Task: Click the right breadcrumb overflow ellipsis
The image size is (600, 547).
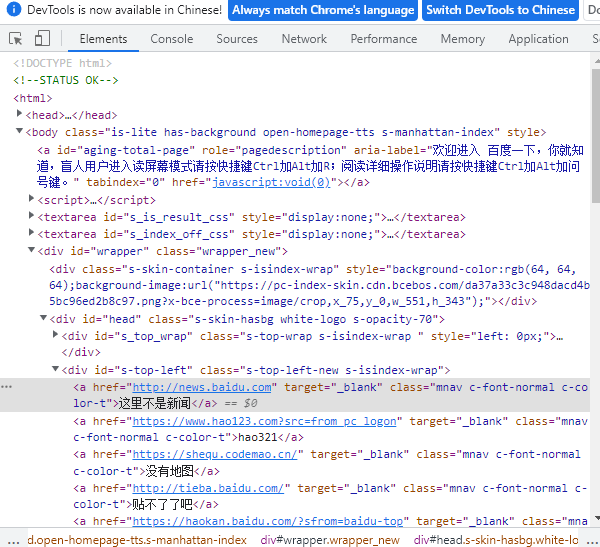Action: point(592,541)
